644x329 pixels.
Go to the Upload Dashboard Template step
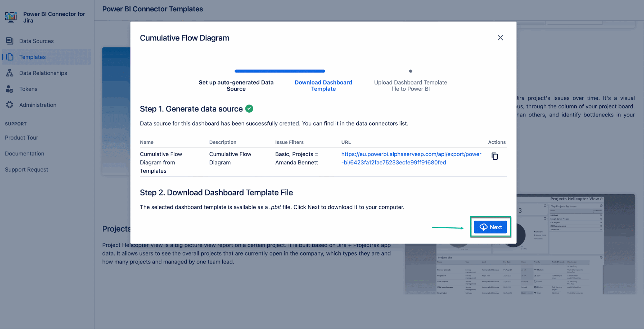click(x=410, y=85)
